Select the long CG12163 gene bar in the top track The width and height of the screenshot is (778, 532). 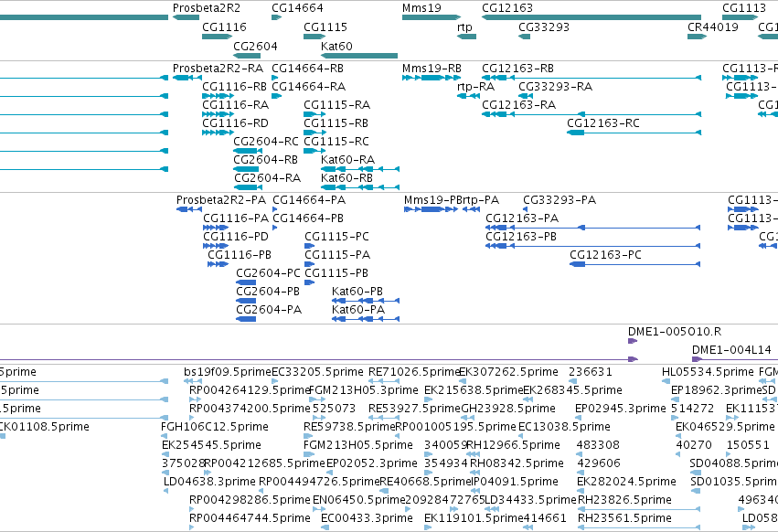click(x=591, y=17)
